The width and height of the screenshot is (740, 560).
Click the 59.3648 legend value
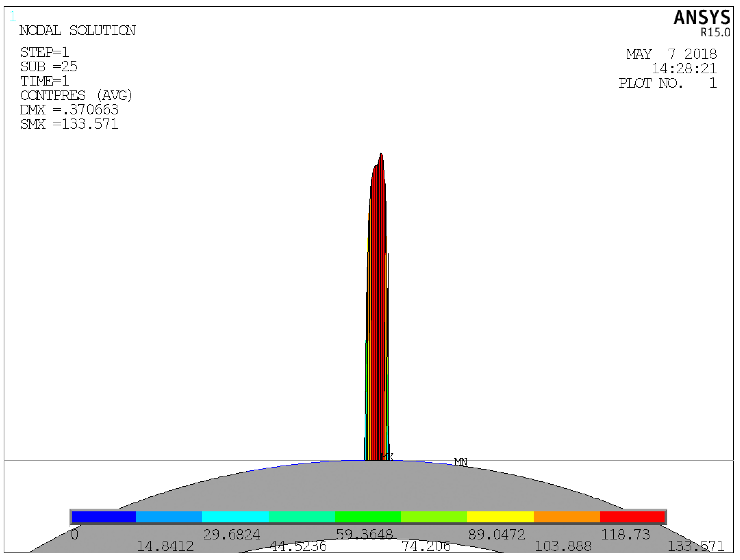tap(364, 534)
